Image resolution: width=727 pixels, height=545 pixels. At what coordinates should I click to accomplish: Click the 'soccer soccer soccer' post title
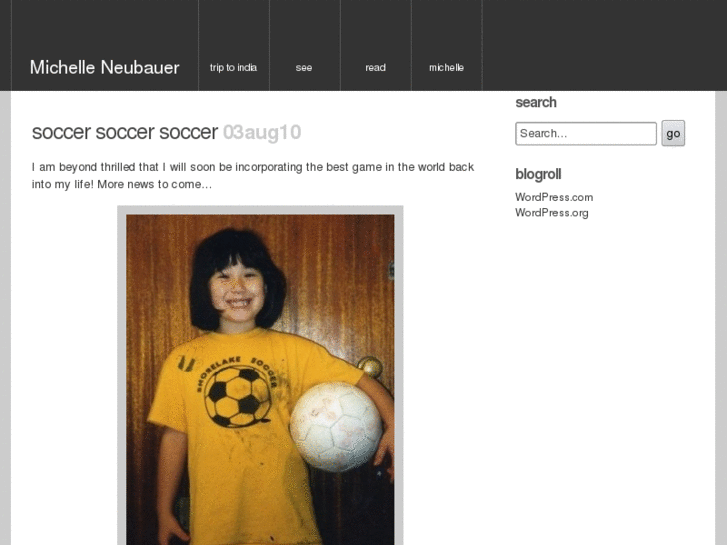tap(125, 132)
